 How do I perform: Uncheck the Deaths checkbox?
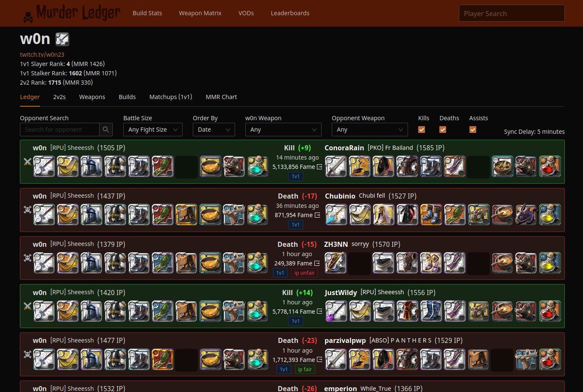coord(443,130)
